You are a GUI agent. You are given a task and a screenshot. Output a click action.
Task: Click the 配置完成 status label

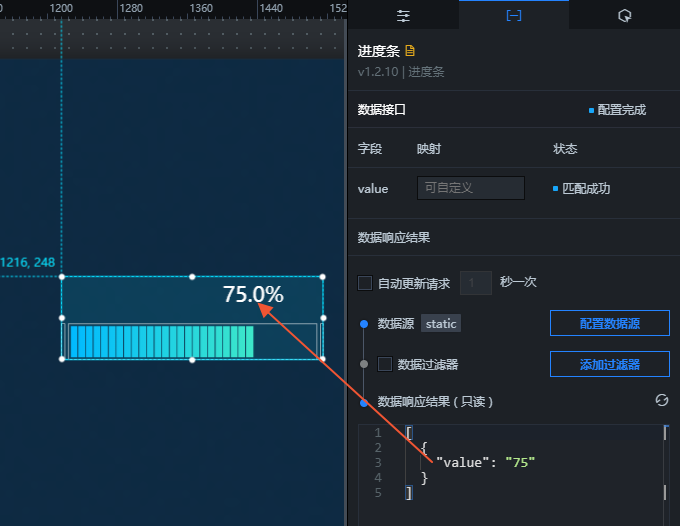tap(621, 110)
